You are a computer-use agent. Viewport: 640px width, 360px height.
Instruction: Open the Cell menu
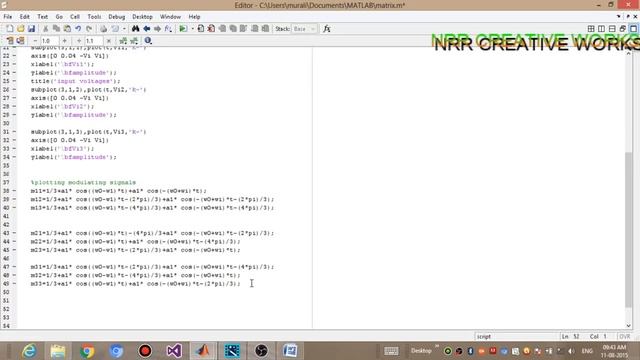click(x=75, y=17)
